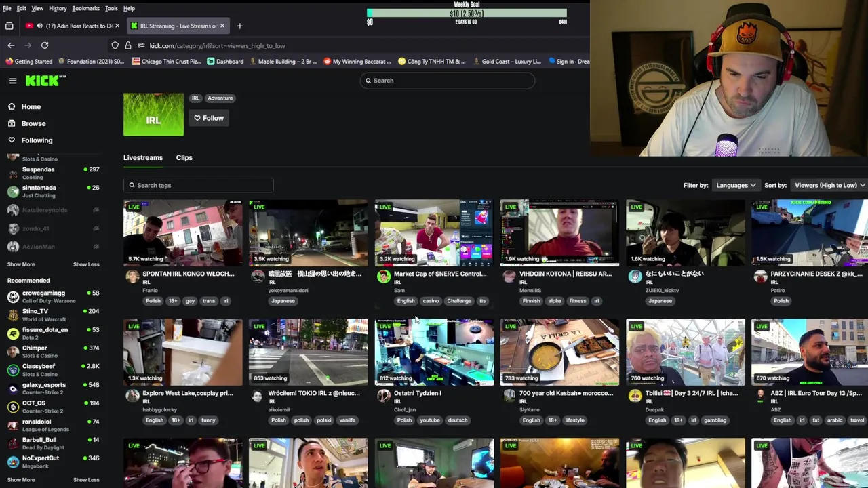Click the Sam streamer avatar

384,276
